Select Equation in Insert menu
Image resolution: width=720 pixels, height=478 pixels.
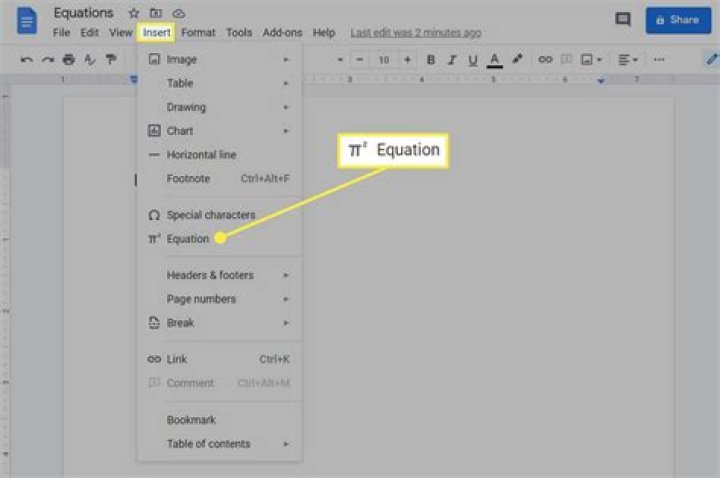tap(219, 239)
